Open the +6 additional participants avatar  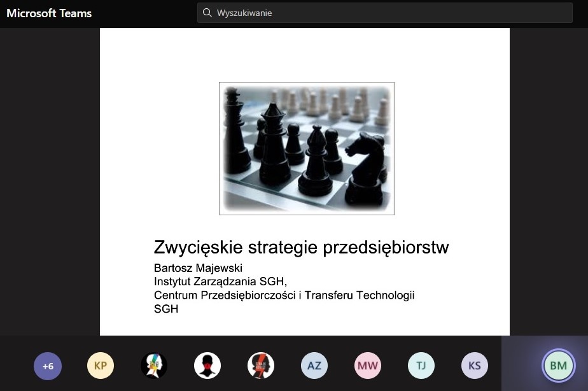[x=48, y=366]
